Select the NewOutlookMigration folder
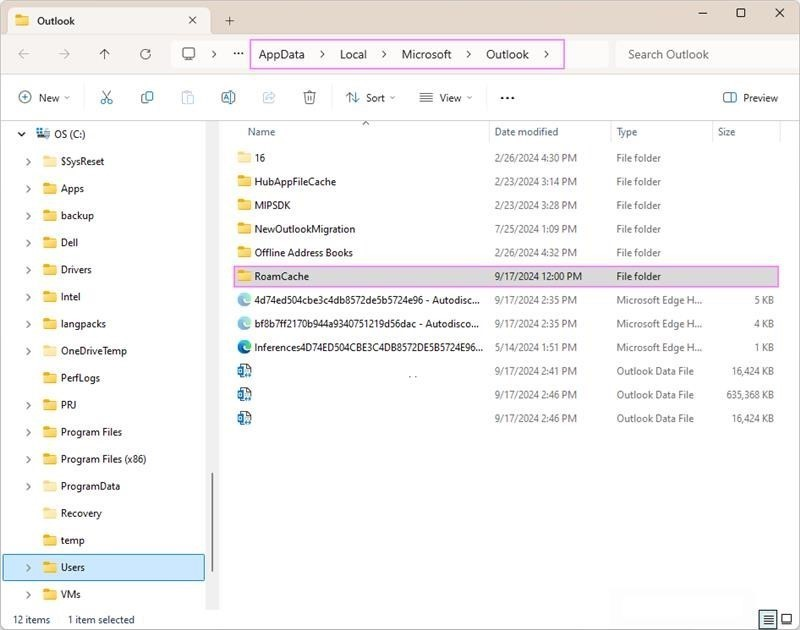The image size is (800, 630). 506,229
